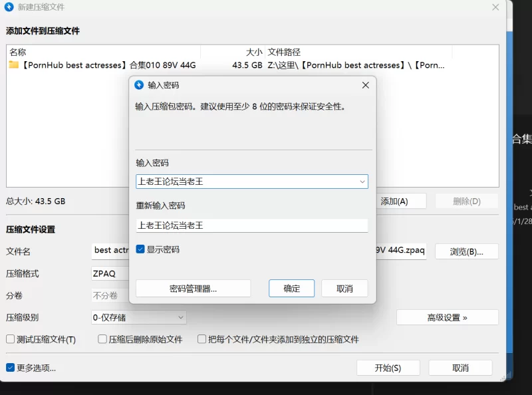Click the 名称 column header
This screenshot has width=532, height=395.
(103, 52)
